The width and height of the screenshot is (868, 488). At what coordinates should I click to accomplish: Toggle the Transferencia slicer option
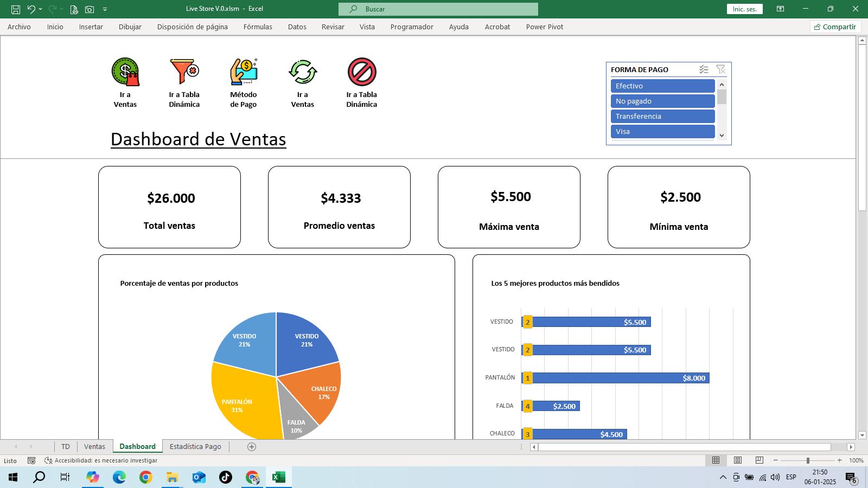tap(662, 117)
